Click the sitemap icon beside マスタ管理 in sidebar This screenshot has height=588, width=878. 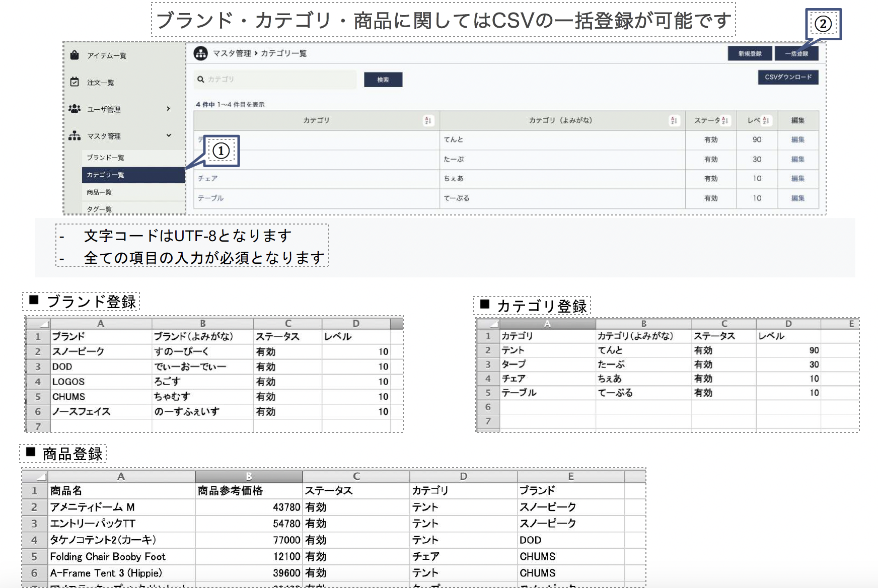point(75,135)
